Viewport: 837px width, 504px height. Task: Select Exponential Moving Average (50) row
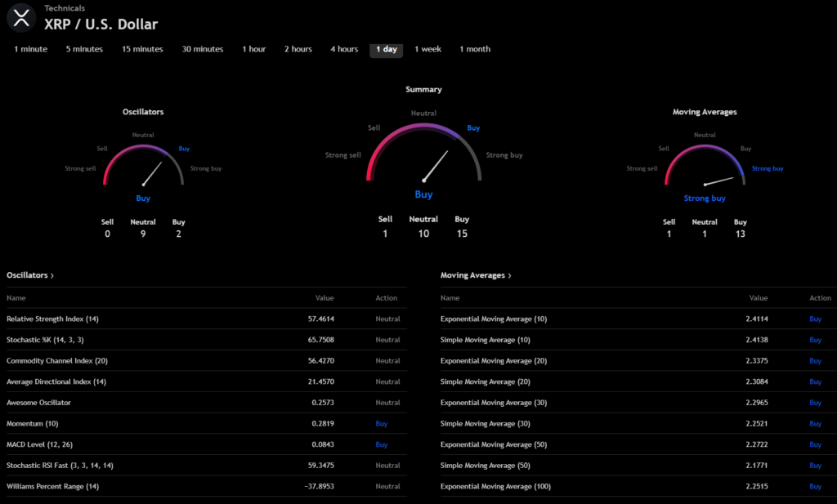coord(638,444)
